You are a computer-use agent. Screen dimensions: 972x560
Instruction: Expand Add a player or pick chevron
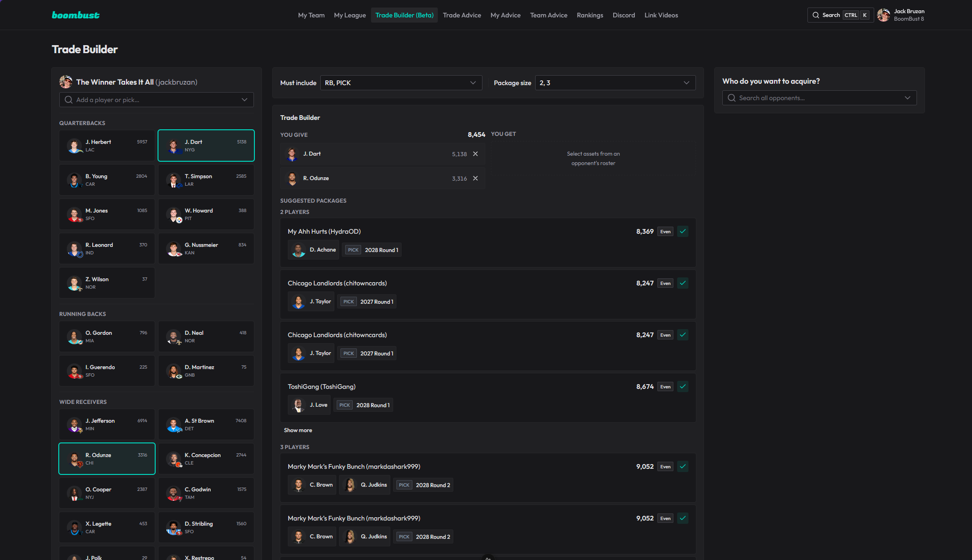(x=245, y=100)
